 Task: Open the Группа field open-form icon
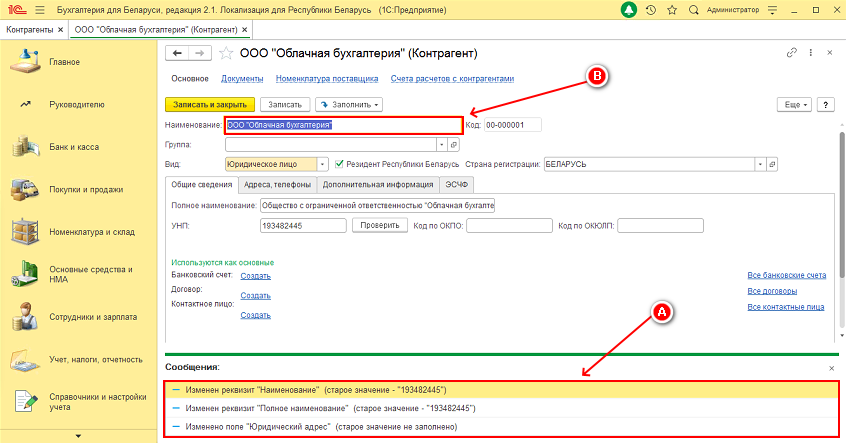coord(454,145)
